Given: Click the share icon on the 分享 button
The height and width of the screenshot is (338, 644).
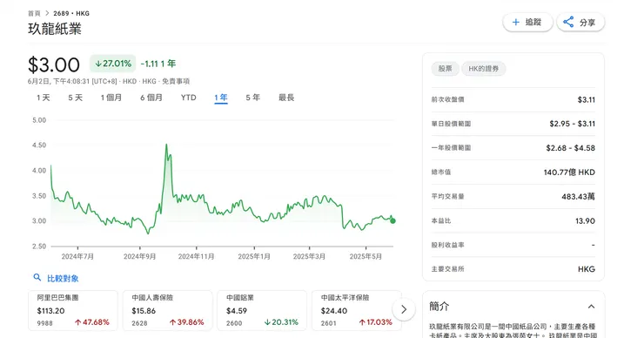Looking at the screenshot, I should (568, 22).
